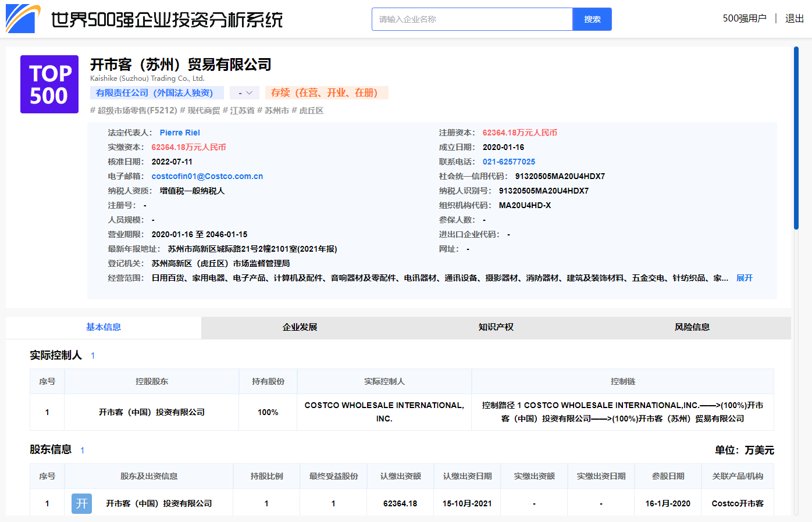Click taxpayer qualification 增值税一般纳税人
Image resolution: width=812 pixels, height=522 pixels.
coord(192,191)
